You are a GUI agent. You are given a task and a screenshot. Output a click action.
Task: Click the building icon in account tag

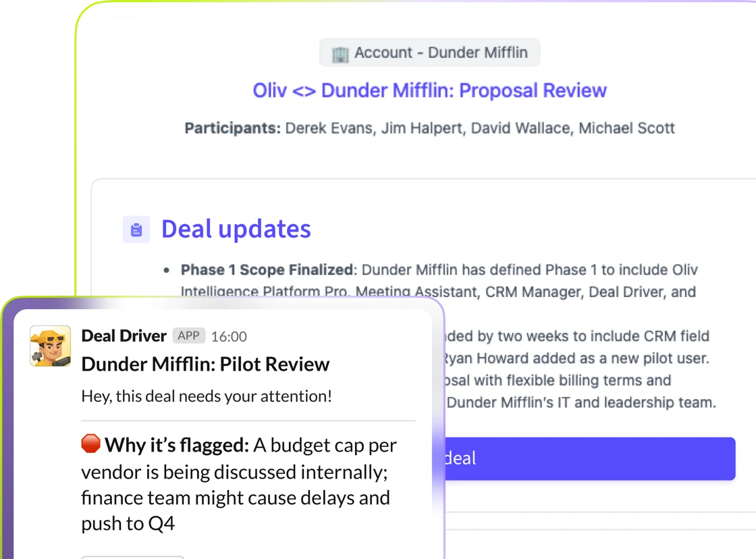coord(340,54)
